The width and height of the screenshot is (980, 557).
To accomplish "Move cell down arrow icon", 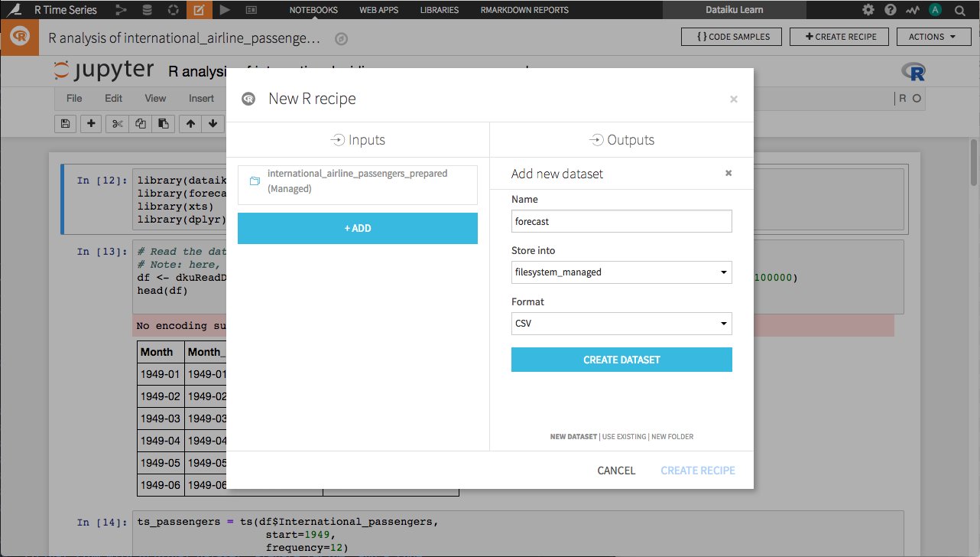I will (213, 123).
